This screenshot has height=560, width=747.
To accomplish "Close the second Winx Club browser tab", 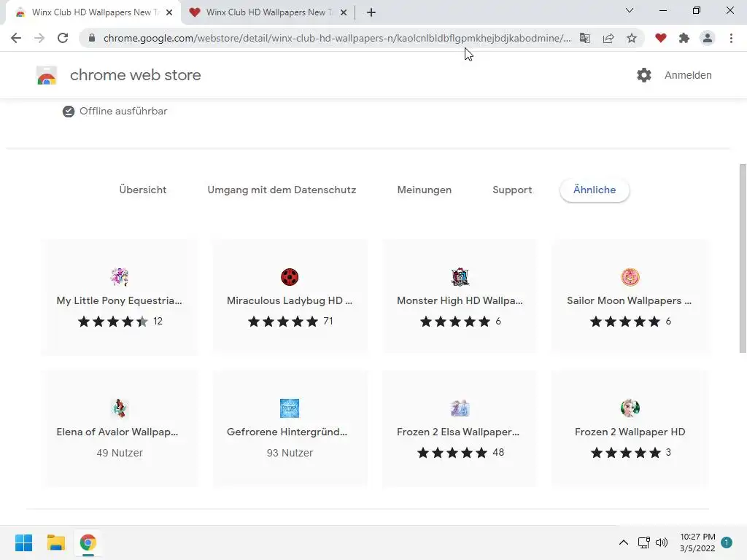I will click(344, 12).
